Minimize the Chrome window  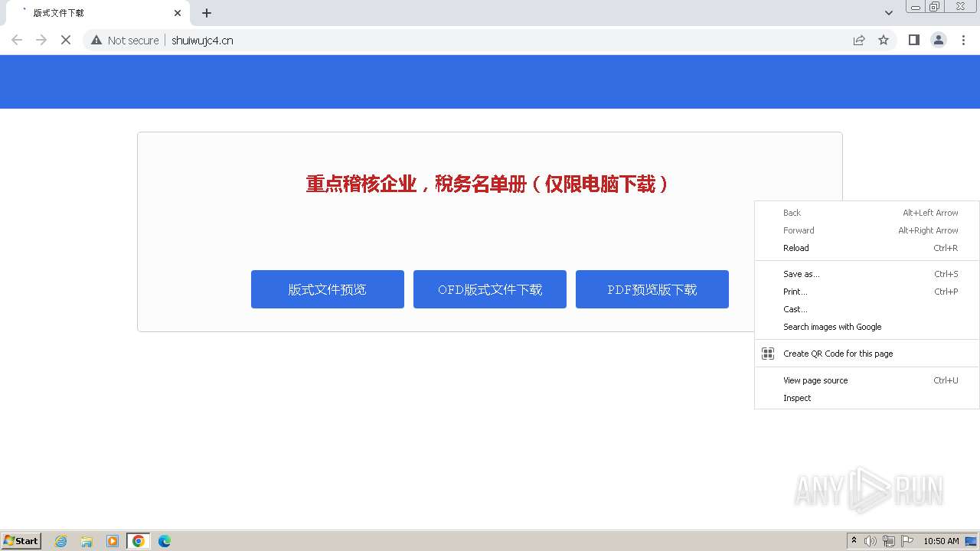[915, 7]
